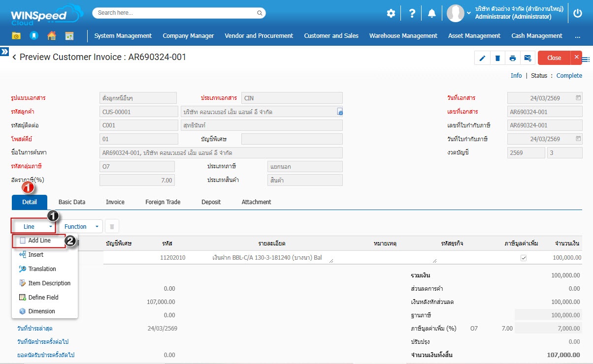Click the Info link
The image size is (593, 364).
tap(516, 76)
